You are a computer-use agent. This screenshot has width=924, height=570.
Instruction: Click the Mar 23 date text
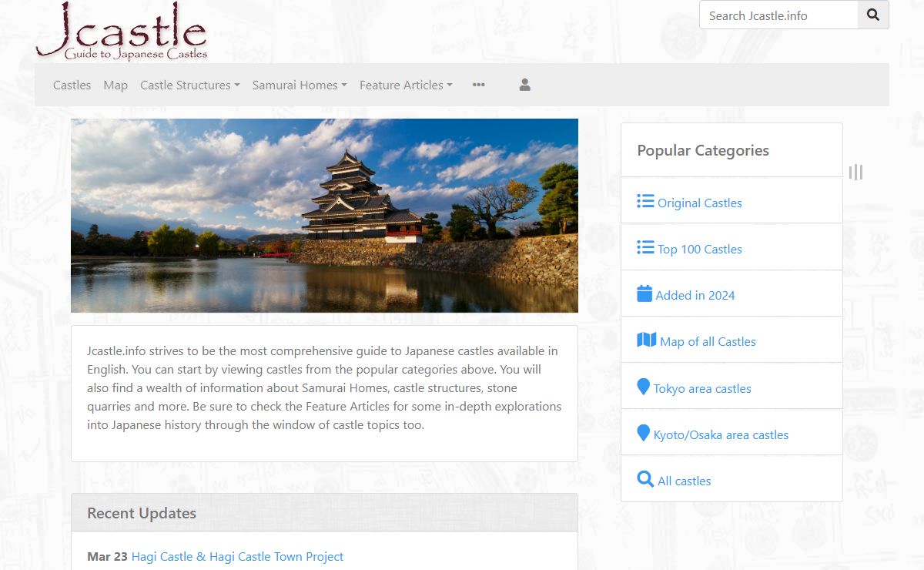pyautogui.click(x=107, y=556)
